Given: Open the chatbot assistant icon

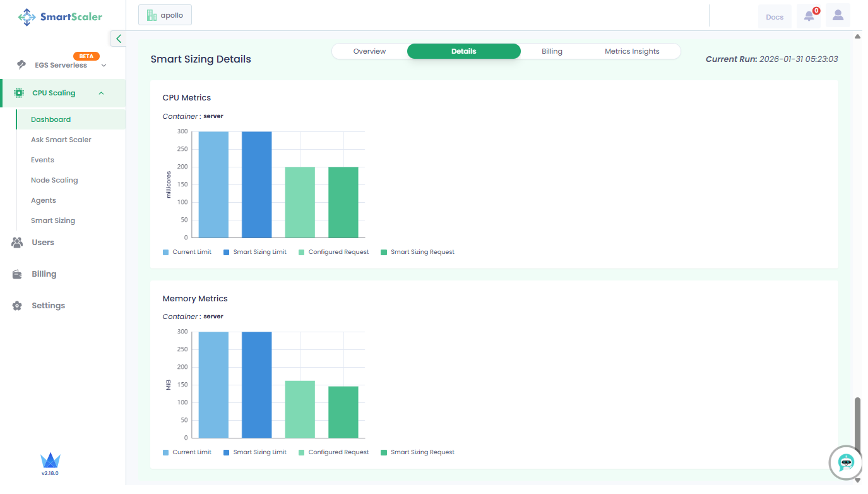Looking at the screenshot, I should pyautogui.click(x=845, y=462).
